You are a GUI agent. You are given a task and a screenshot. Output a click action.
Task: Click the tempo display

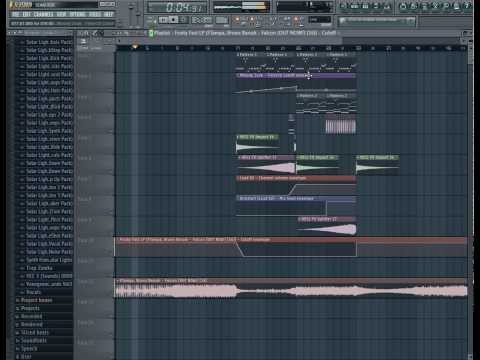click(x=202, y=20)
